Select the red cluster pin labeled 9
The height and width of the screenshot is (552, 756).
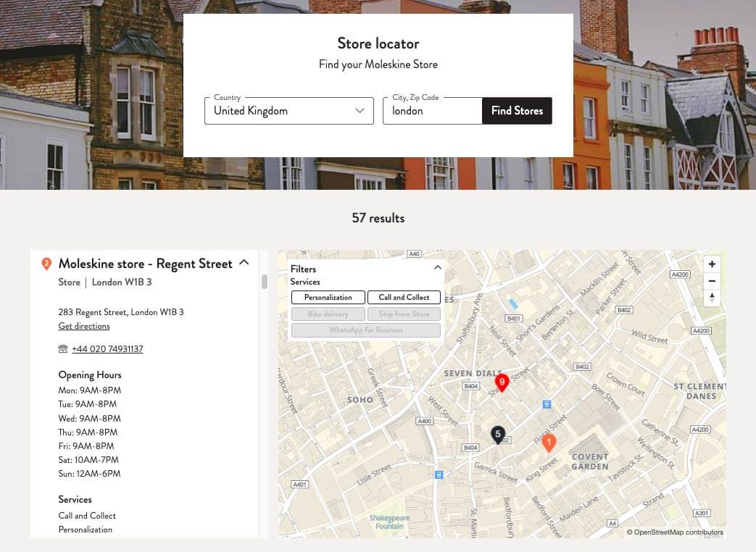(502, 382)
